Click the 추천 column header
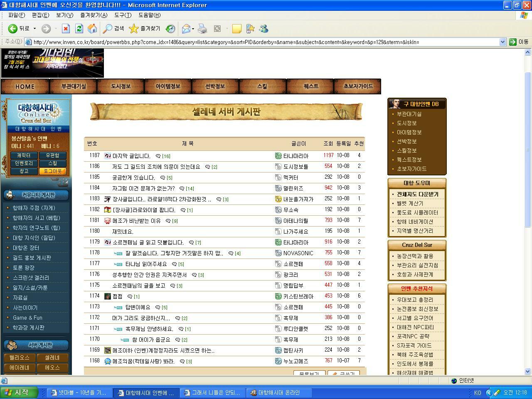Screen dimensions: 532x399 click(x=359, y=143)
